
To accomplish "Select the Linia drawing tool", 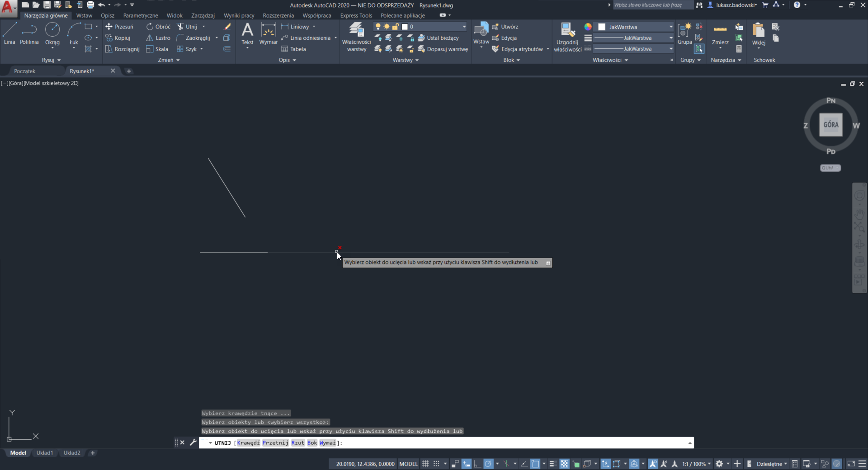I will [9, 33].
